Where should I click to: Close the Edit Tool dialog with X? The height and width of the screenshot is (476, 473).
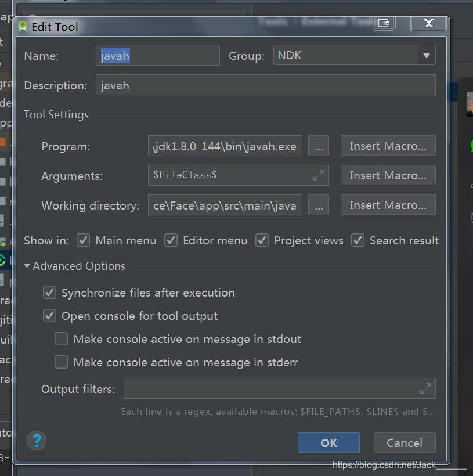coord(428,23)
